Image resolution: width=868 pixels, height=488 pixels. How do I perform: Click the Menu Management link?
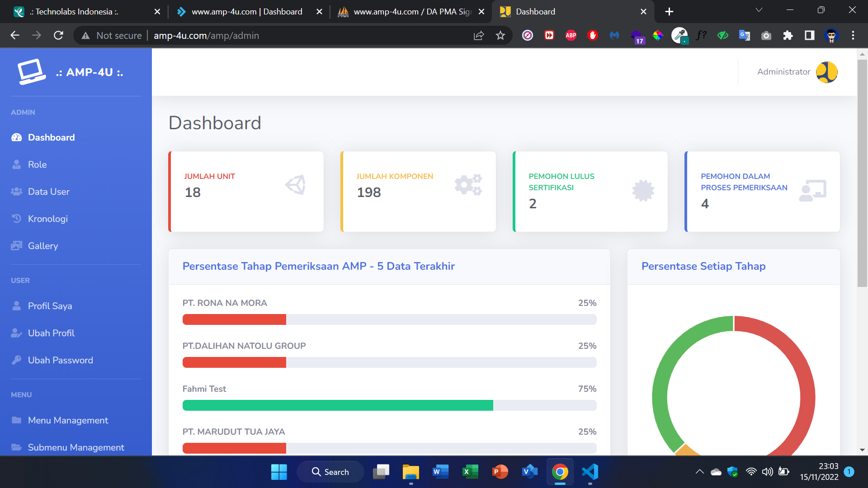click(x=68, y=420)
